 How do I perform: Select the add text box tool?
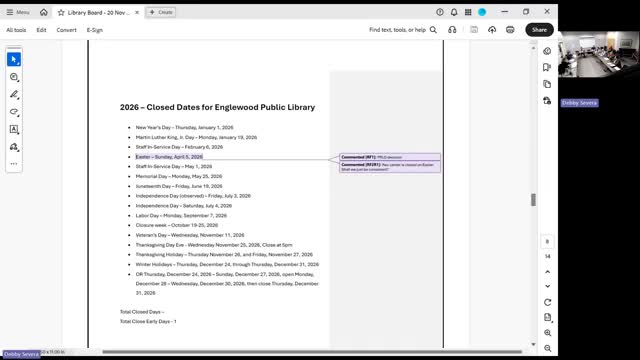coord(14,129)
